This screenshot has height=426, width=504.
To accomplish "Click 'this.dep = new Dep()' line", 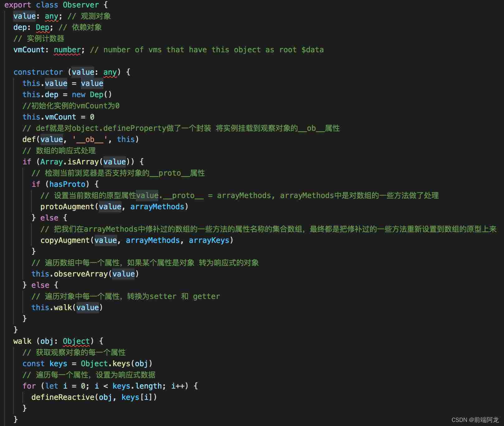I will tap(67, 95).
